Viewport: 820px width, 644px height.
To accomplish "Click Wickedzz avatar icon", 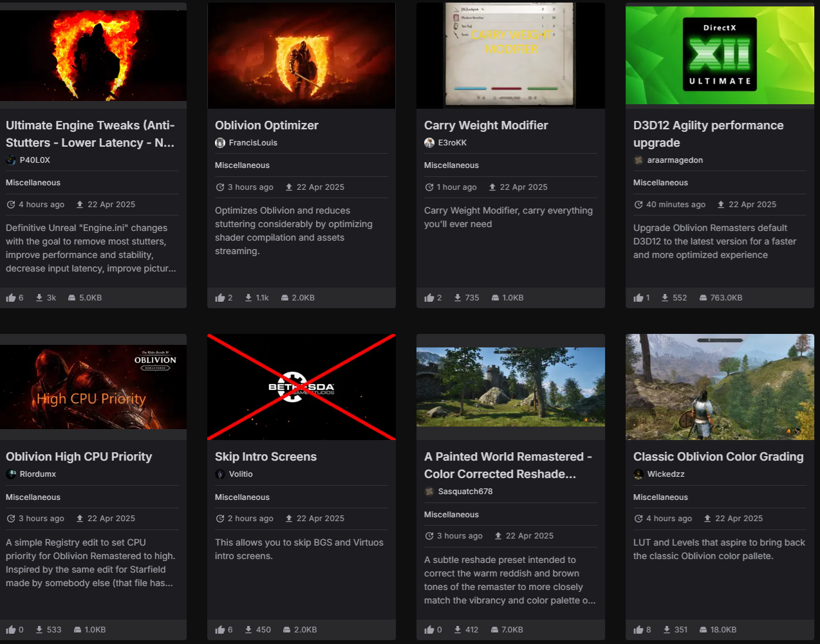I will coord(638,474).
